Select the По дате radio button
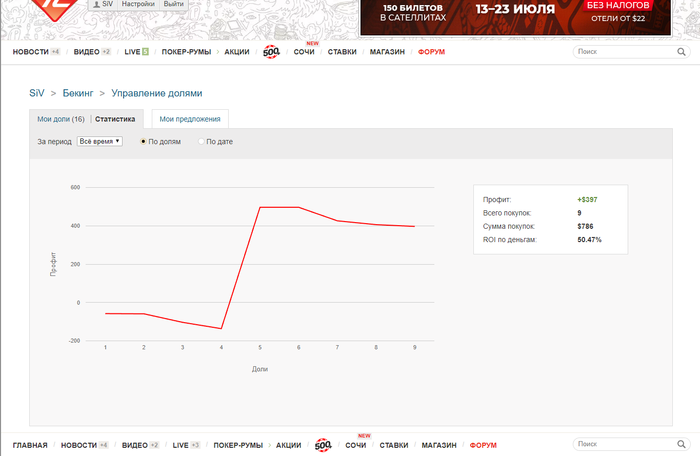The image size is (700, 456). tap(201, 142)
